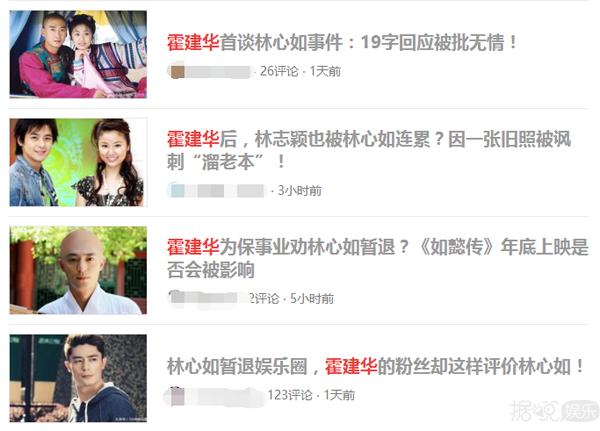Click comment count beside 5小时前
The image size is (600, 431).
click(264, 298)
